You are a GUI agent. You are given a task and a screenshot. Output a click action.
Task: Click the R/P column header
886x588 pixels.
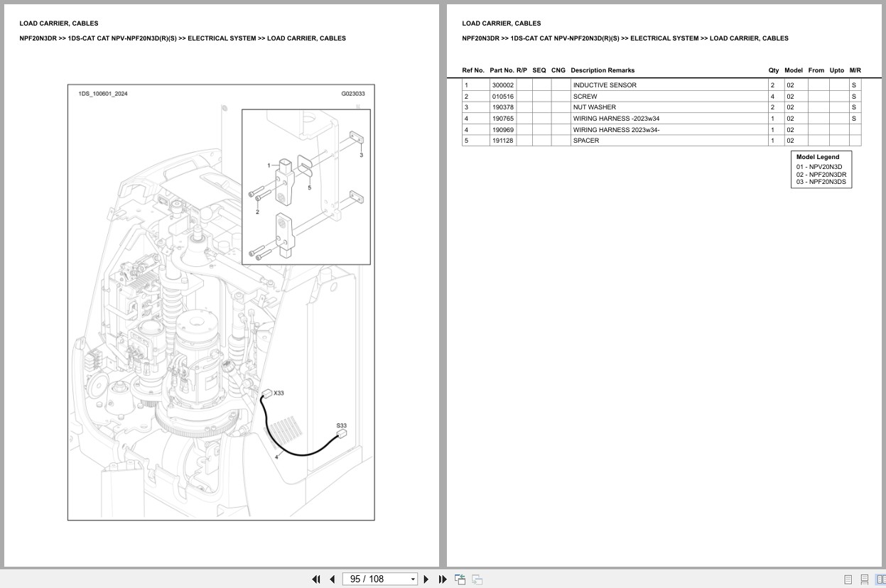(x=522, y=70)
